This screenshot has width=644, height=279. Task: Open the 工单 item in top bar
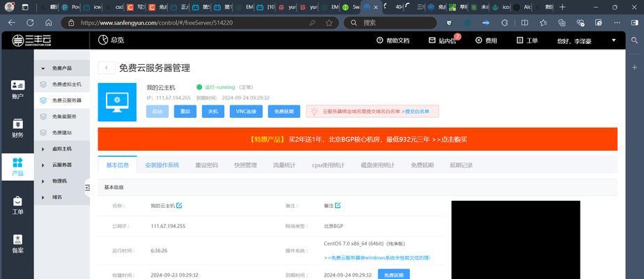pyautogui.click(x=527, y=40)
